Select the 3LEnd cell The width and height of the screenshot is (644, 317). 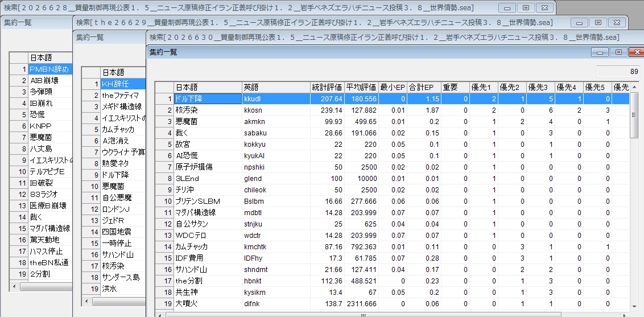click(x=208, y=179)
